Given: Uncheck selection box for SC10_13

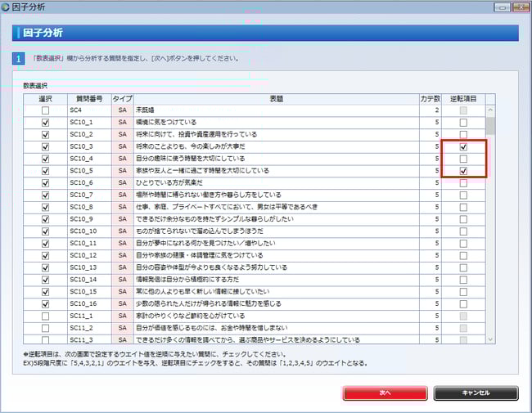Looking at the screenshot, I should (x=45, y=267).
